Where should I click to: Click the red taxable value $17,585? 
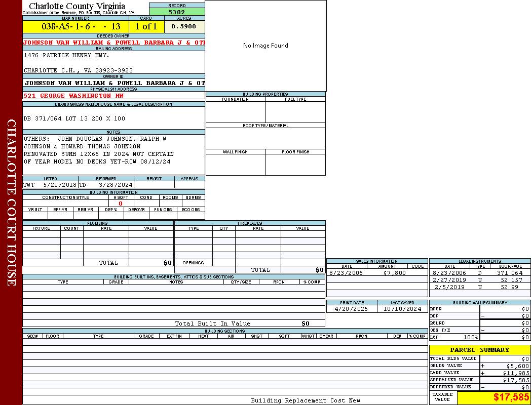(511, 397)
